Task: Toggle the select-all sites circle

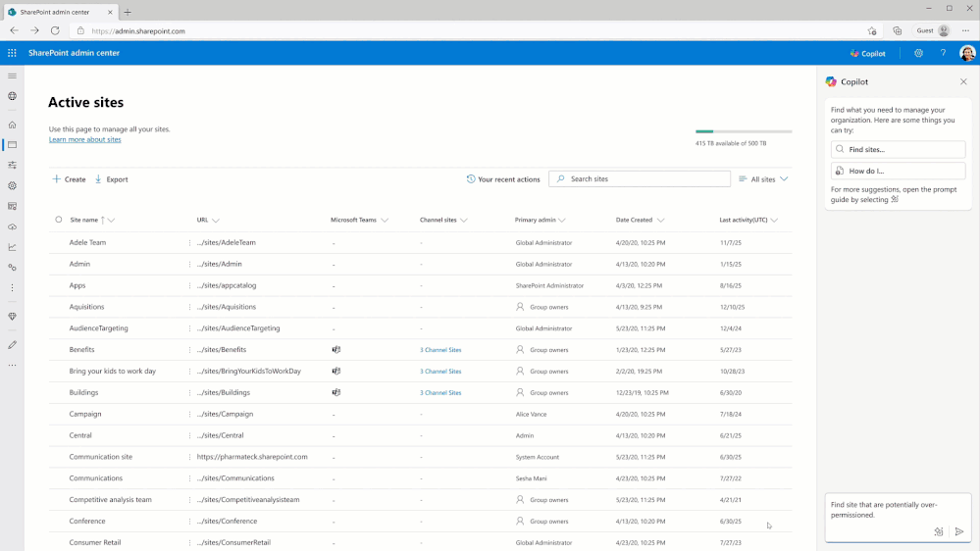Action: [x=59, y=220]
